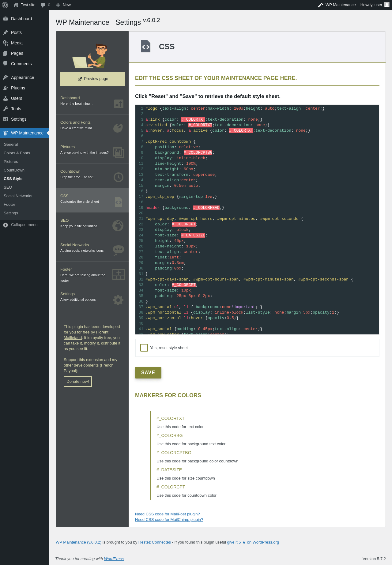
Task: Click the Pictures images icon
Action: (x=119, y=153)
